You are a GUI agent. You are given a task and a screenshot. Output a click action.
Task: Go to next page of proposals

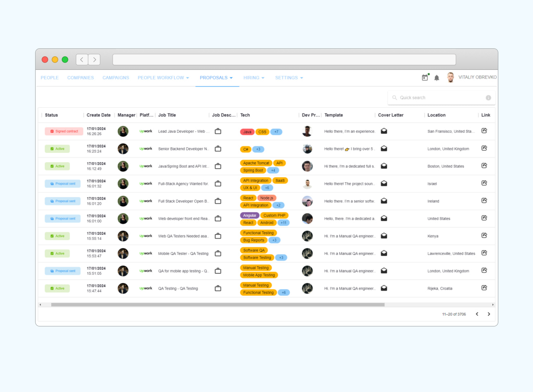489,314
